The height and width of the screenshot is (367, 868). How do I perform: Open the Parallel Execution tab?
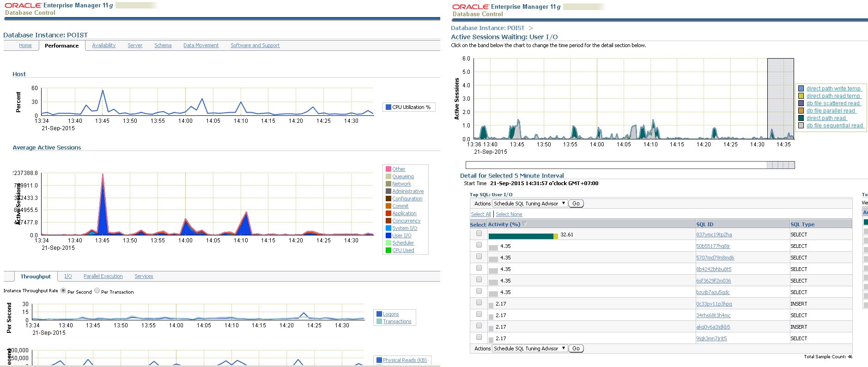[103, 276]
